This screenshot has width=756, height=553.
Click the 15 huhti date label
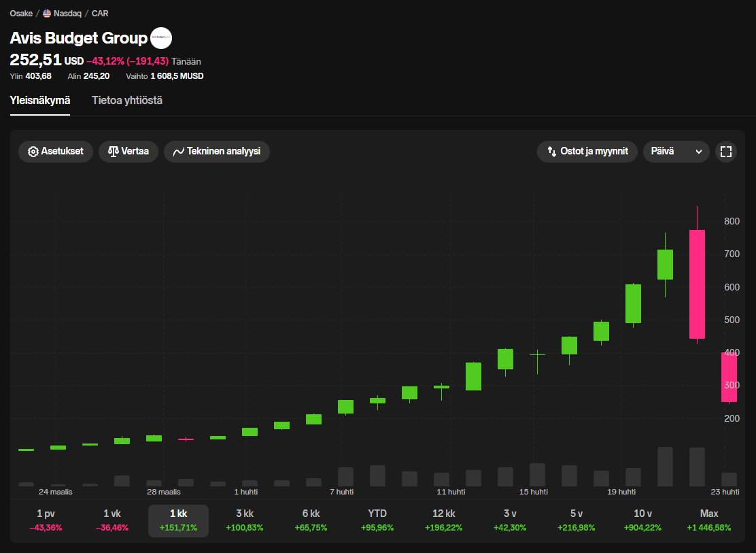pyautogui.click(x=534, y=492)
